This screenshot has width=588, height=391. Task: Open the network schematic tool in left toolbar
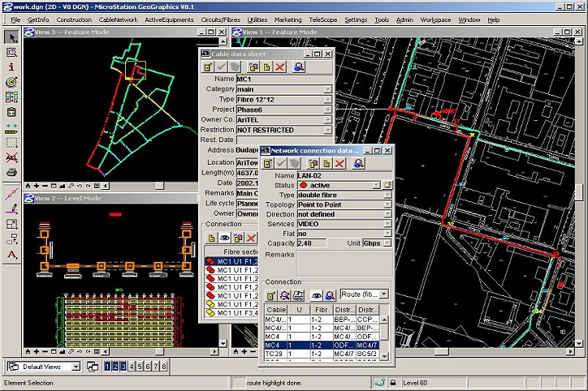11,97
